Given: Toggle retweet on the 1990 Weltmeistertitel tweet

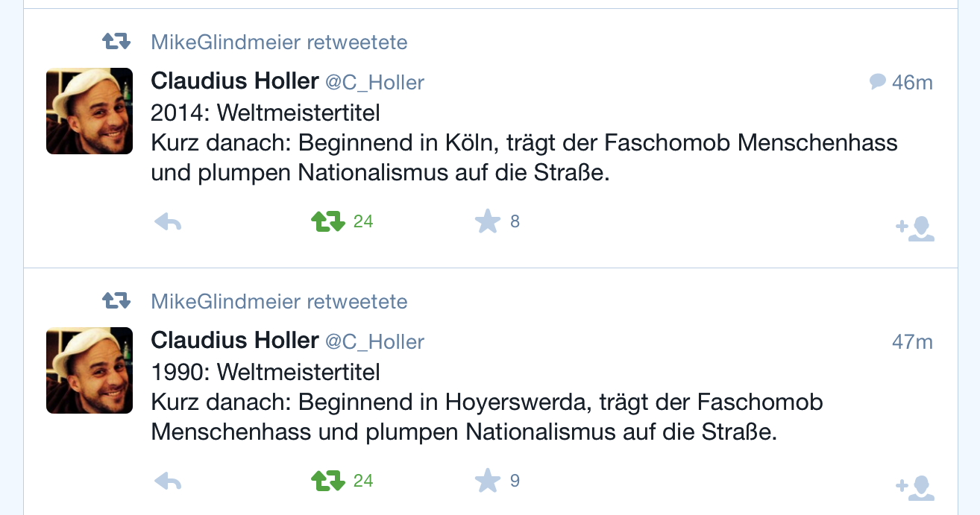Looking at the screenshot, I should pos(328,481).
